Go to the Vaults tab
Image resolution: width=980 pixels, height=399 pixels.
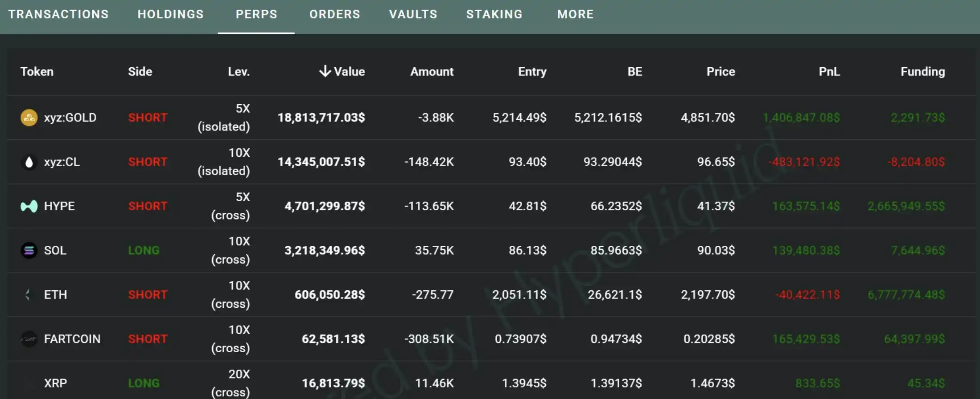tap(413, 14)
